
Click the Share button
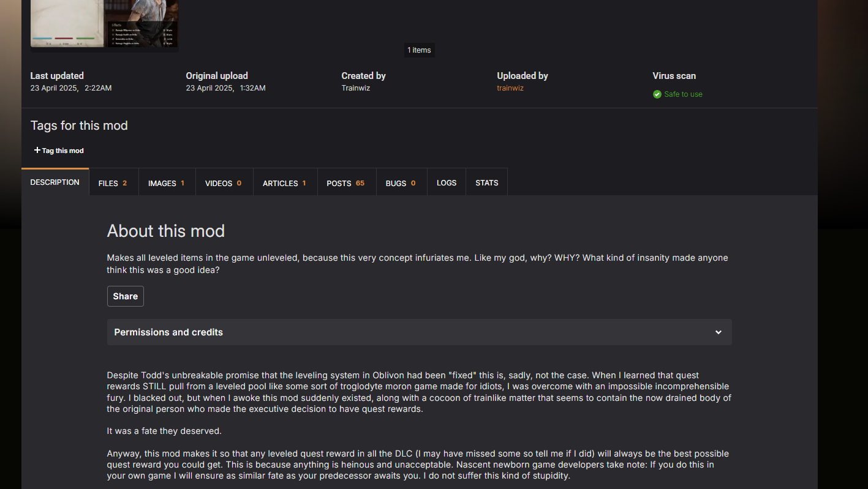click(126, 296)
